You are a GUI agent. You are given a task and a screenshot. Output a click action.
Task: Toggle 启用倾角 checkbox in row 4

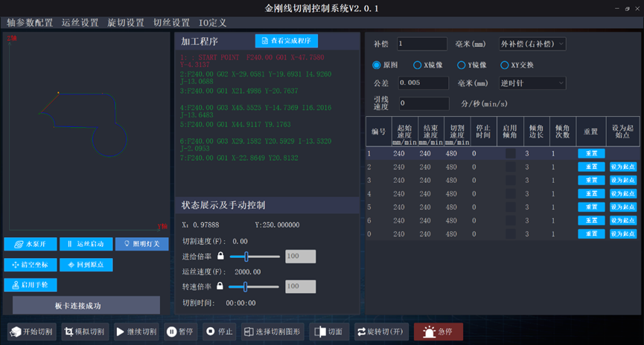click(x=511, y=193)
